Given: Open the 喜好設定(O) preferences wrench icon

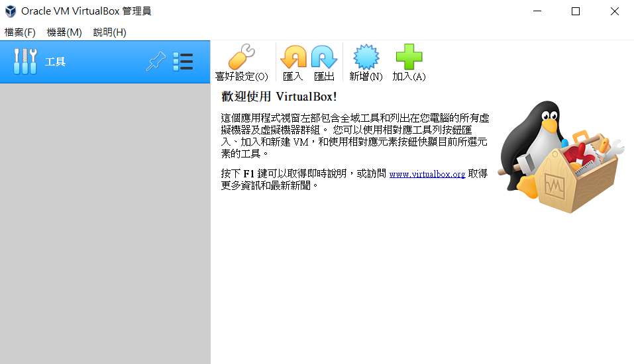Looking at the screenshot, I should pos(241,57).
